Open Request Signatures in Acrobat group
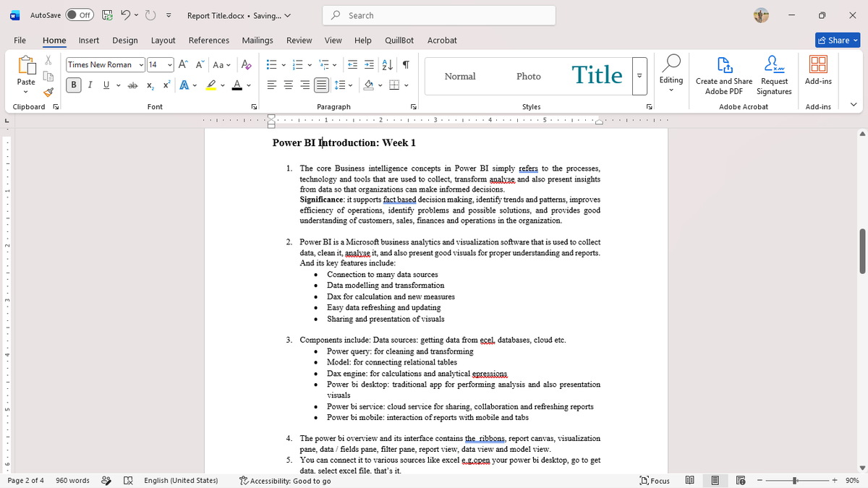Image resolution: width=868 pixels, height=488 pixels. [x=774, y=75]
